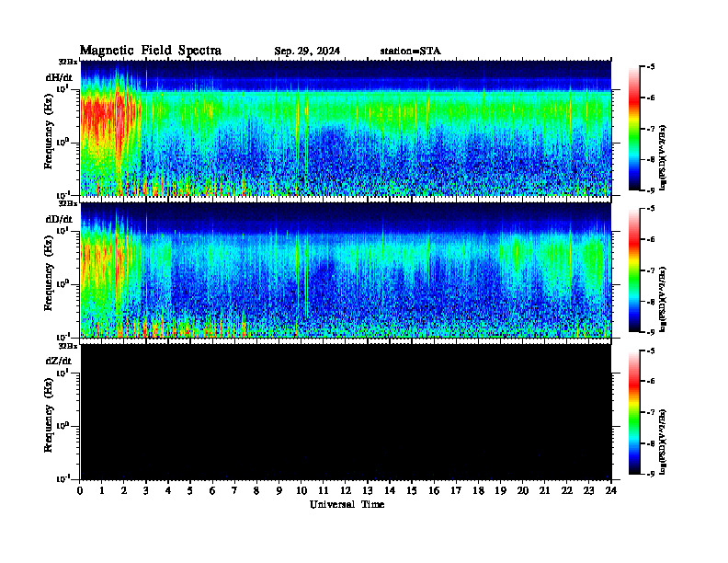728x563 pixels.
Task: Click the "station=STA" label
Action: [411, 52]
